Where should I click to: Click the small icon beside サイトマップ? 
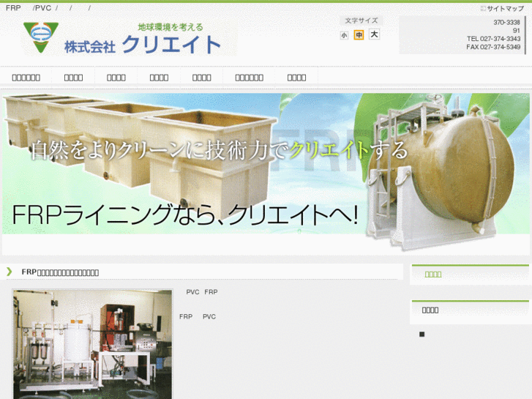click(x=483, y=9)
